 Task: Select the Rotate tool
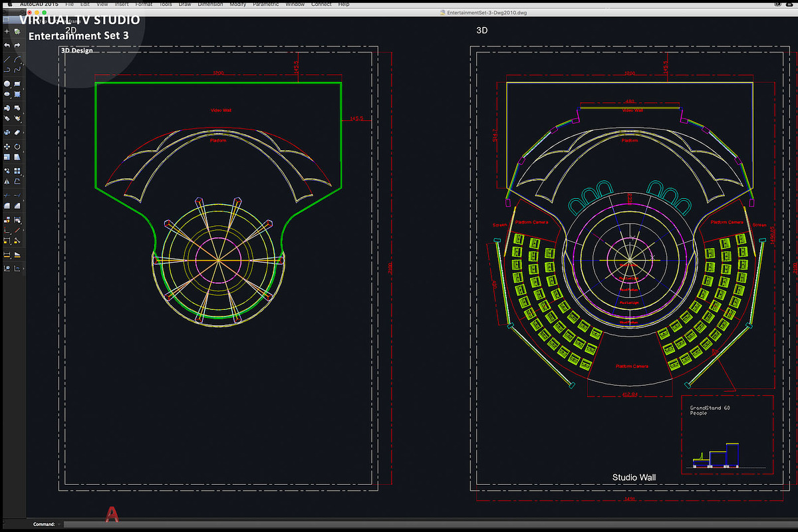pyautogui.click(x=17, y=146)
